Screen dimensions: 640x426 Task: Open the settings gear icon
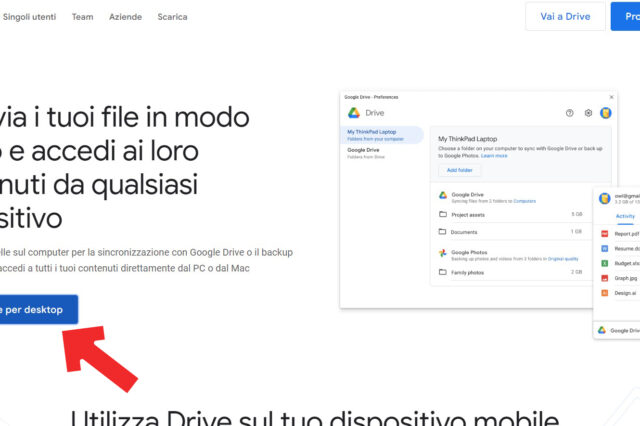(x=588, y=113)
